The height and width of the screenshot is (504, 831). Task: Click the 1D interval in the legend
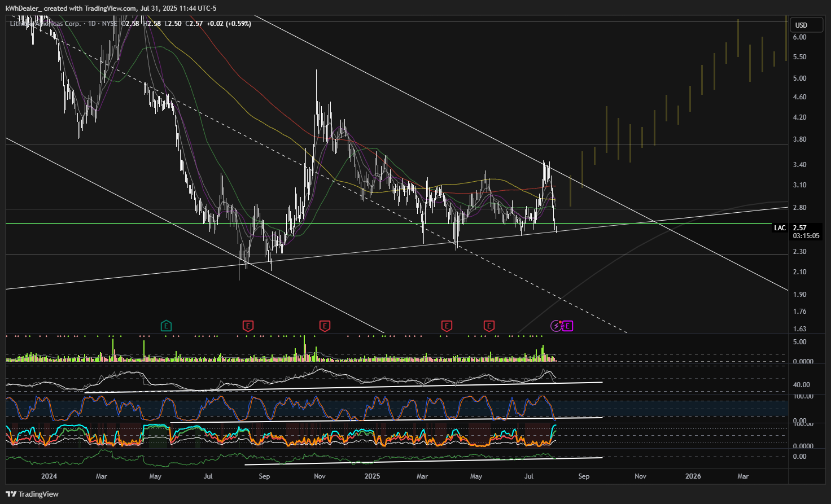(x=91, y=24)
